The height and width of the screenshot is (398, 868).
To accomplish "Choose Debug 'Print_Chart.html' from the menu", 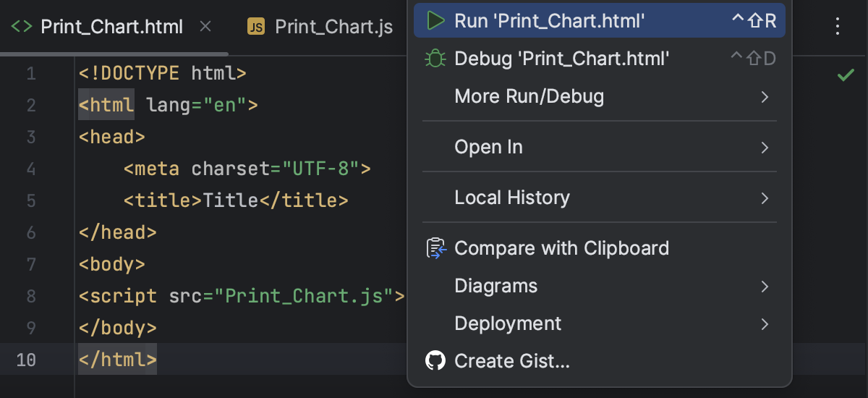I will (561, 59).
